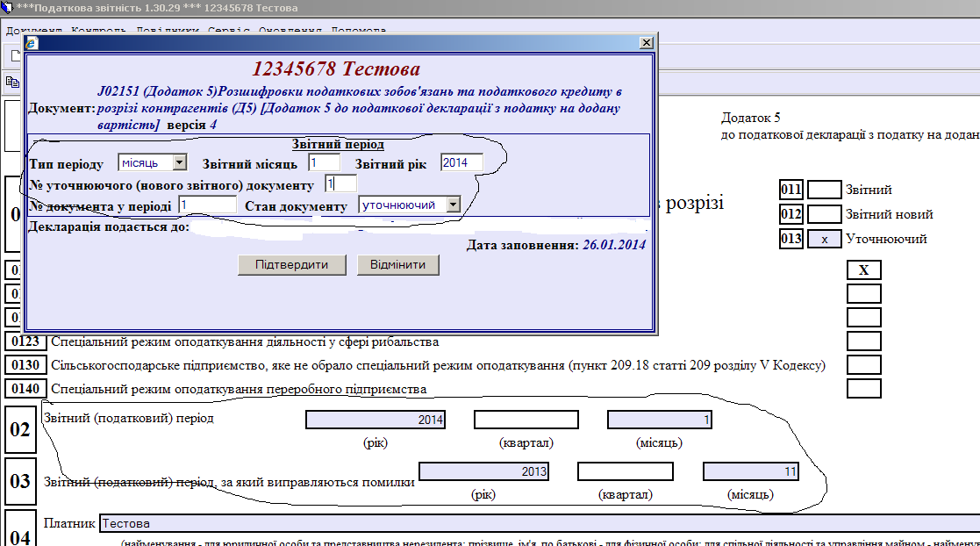Image resolution: width=980 pixels, height=546 pixels.
Task: Click the year field in row 02
Action: [x=375, y=420]
